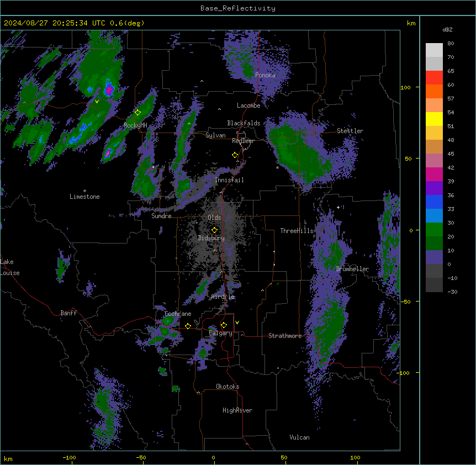Click the blue 33-36 dBZ legend swatch
The image size is (476, 465).
pyautogui.click(x=434, y=202)
